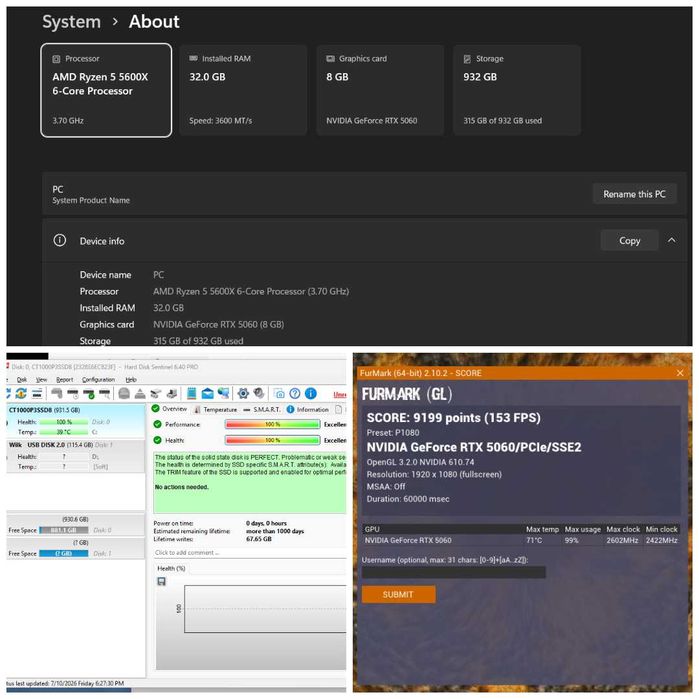The width and height of the screenshot is (699, 699).
Task: Click the red link right of toolbar
Action: click(x=340, y=395)
